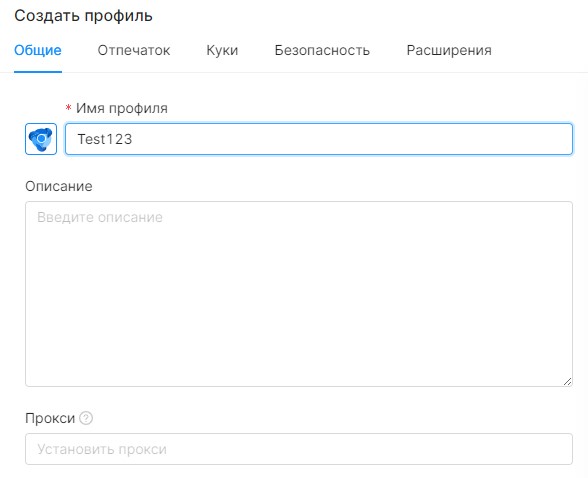
Task: Click the Установить прокси placeholder text
Action: [x=102, y=449]
